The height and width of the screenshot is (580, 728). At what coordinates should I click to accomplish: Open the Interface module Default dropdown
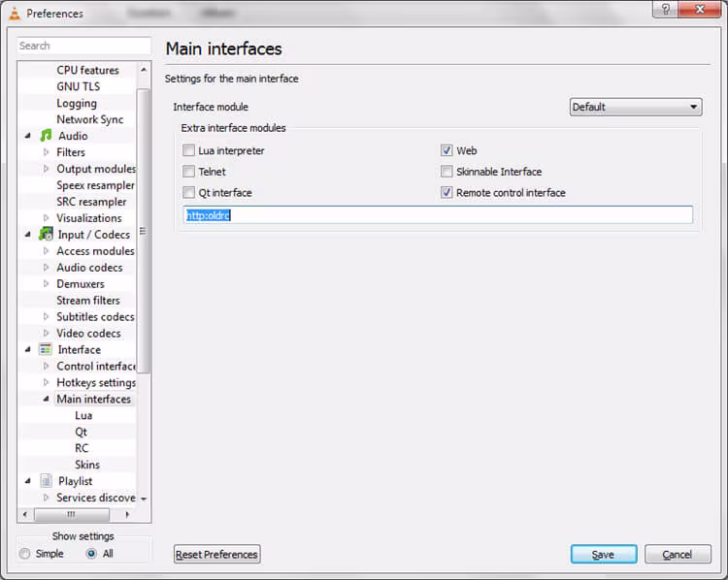coord(636,107)
